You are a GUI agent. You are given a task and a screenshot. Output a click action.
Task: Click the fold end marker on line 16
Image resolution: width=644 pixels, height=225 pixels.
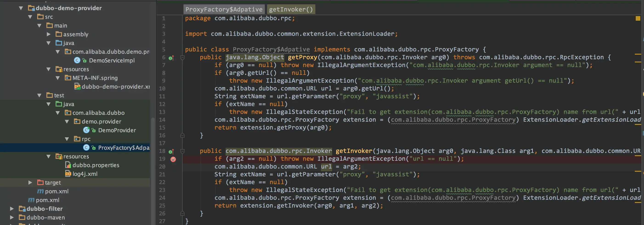[x=183, y=135]
